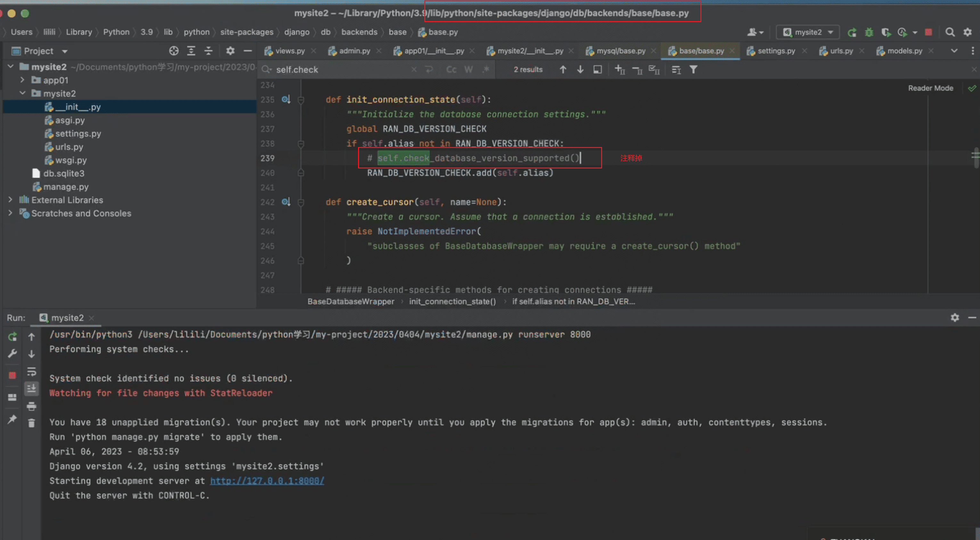The width and height of the screenshot is (980, 540).
Task: Go to next search occurrence
Action: (x=580, y=70)
